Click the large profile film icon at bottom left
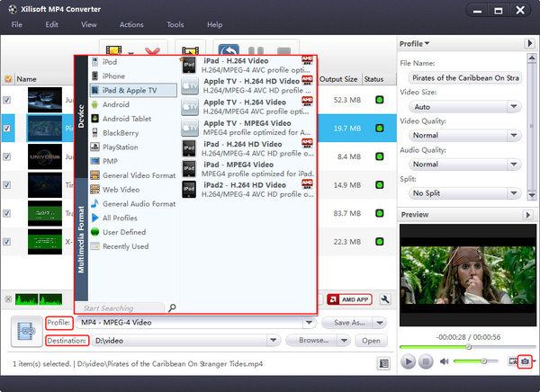Viewport: 540px width, 392px height. (26, 331)
